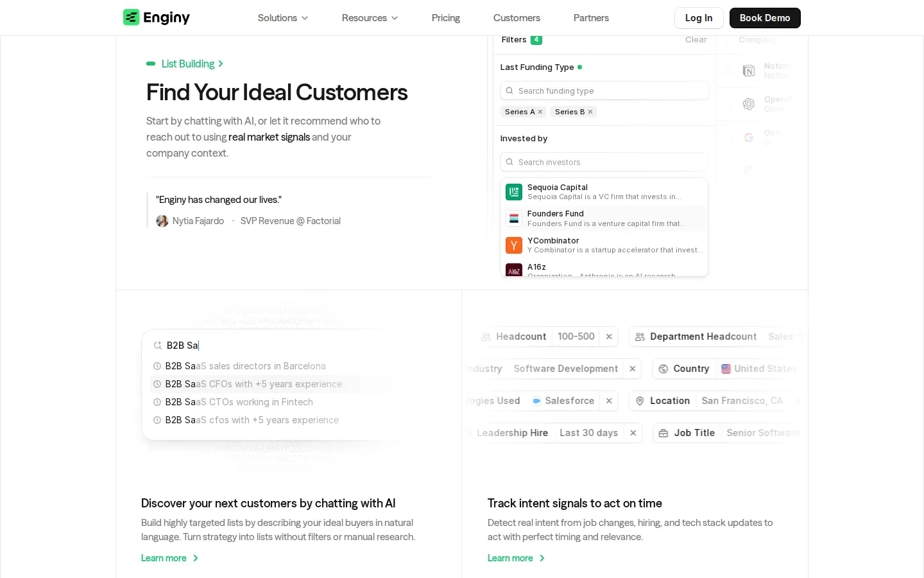The height and width of the screenshot is (578, 924).
Task: Click the globe icon on Country chip
Action: tap(663, 369)
